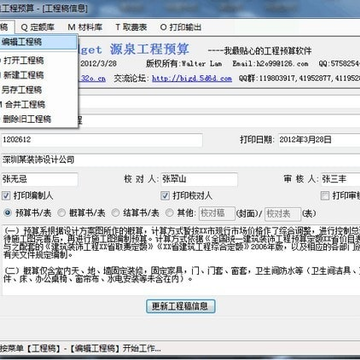This screenshot has height=360, width=360.
Task: Click the (二) 概算仅含室内天 paragraph
Action: click(183, 275)
